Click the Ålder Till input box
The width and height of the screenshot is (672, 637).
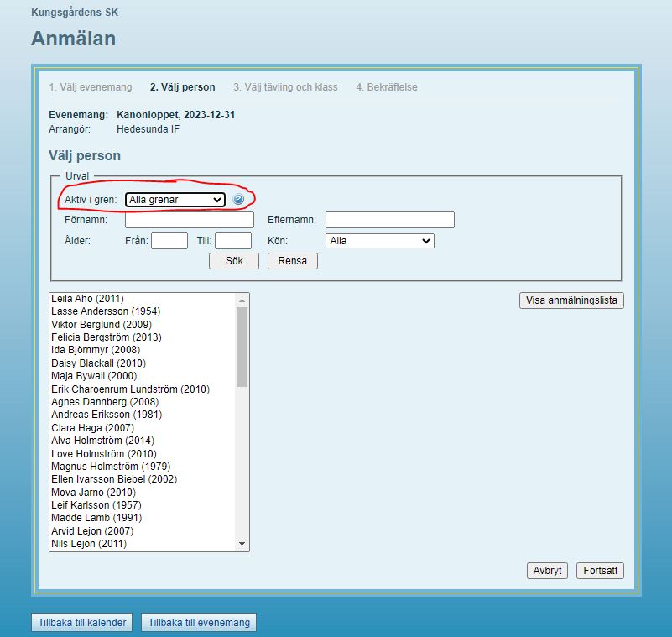click(232, 241)
